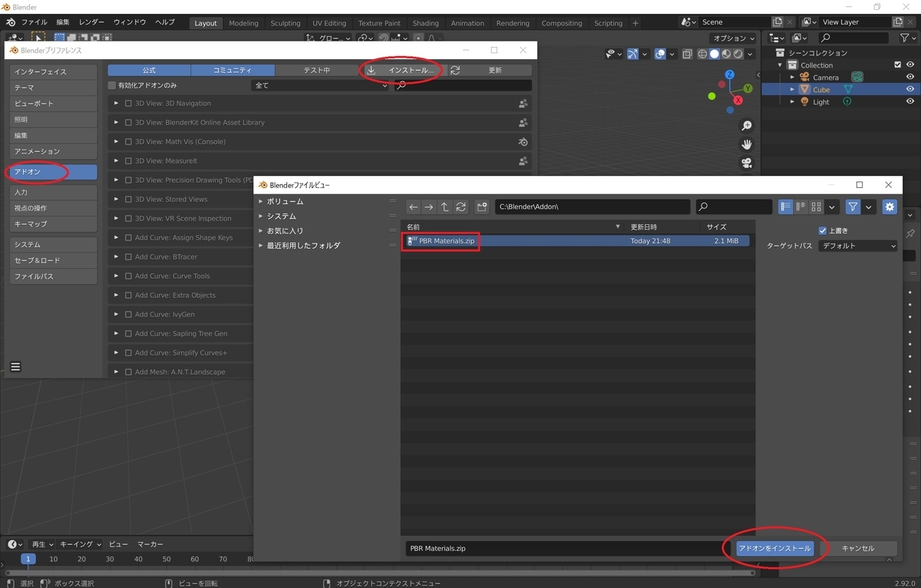Hide the Collection in outliner

click(910, 64)
